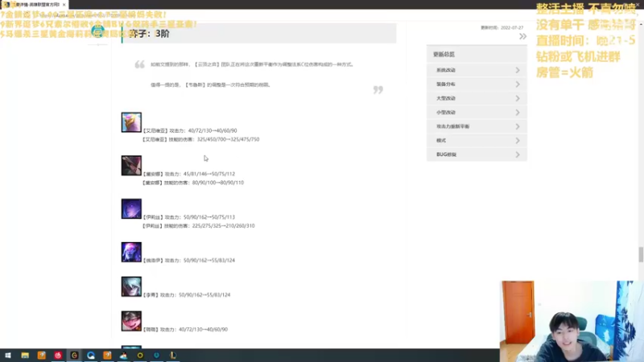Image resolution: width=644 pixels, height=362 pixels.
Task: Click the update date 2022-07-27
Action: (x=512, y=27)
